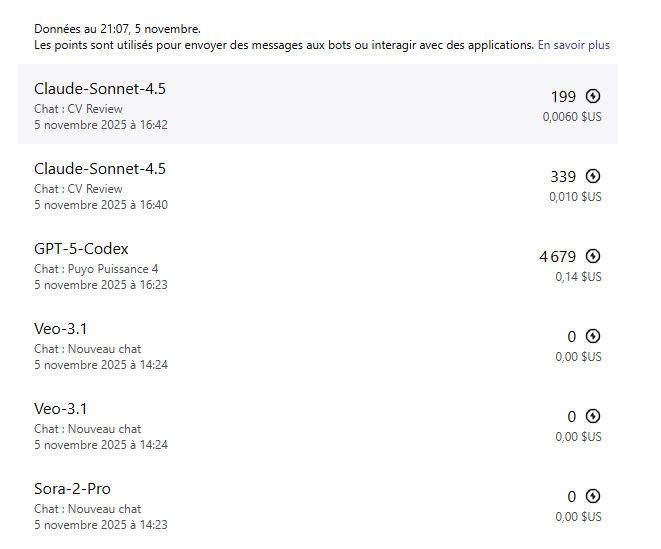661x549 pixels.
Task: Click the 0,010 $US cost amount
Action: click(x=575, y=197)
